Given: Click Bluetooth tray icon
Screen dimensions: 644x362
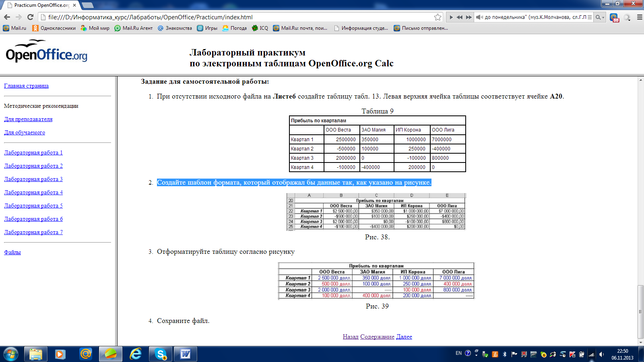Looking at the screenshot, I should (x=504, y=354).
